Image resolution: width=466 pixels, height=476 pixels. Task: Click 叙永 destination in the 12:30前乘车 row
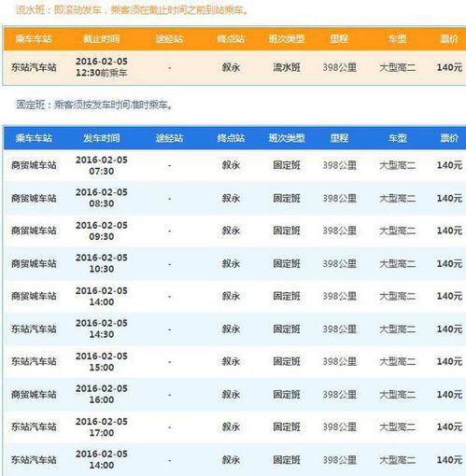point(231,67)
